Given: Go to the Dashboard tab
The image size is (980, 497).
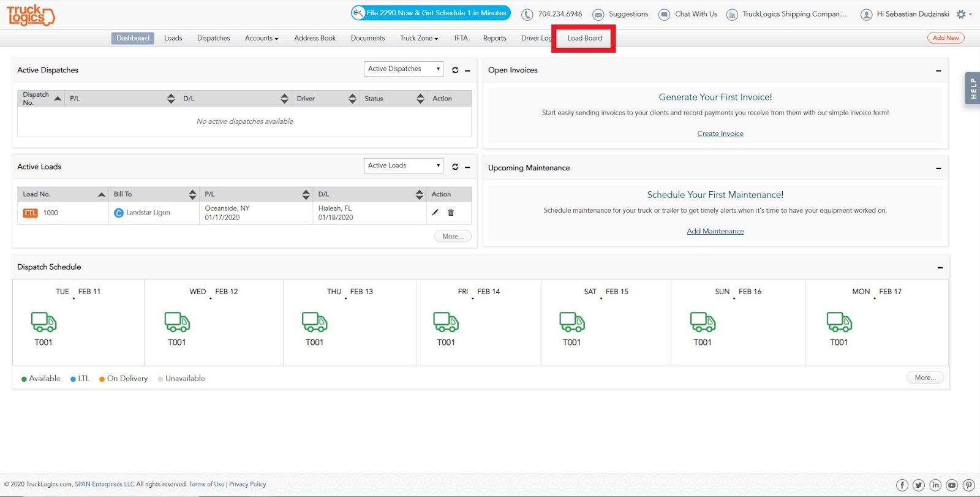Looking at the screenshot, I should point(133,38).
